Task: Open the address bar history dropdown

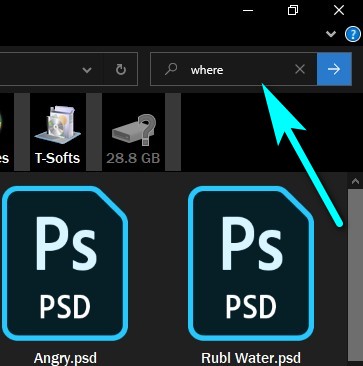Action: [87, 69]
